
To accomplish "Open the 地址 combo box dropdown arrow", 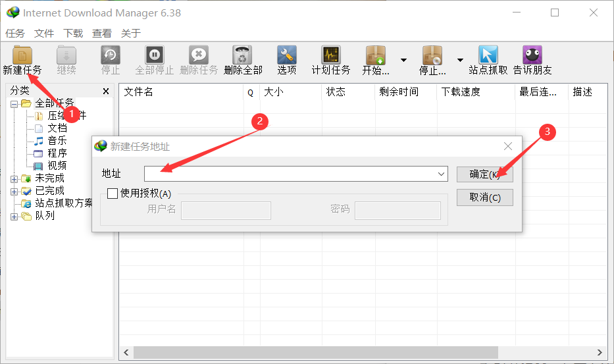I will (442, 174).
